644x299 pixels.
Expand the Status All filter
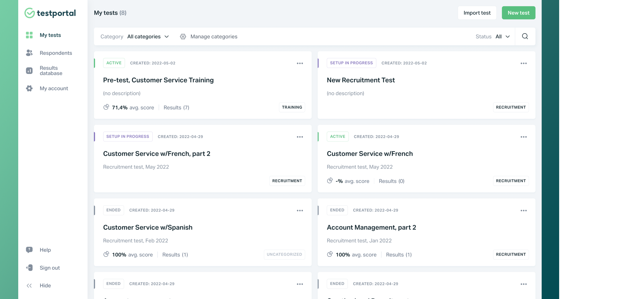(x=503, y=36)
